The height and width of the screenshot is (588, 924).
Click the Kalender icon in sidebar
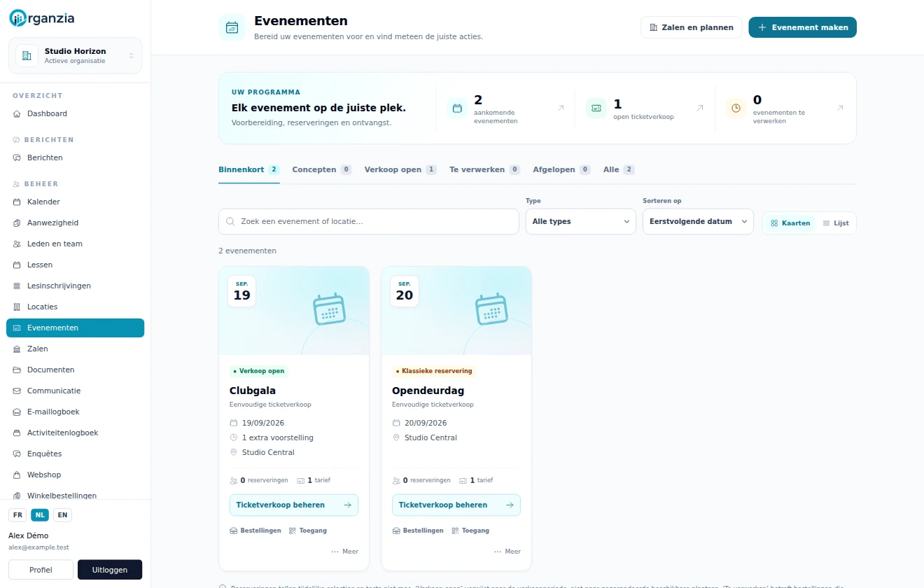[17, 202]
